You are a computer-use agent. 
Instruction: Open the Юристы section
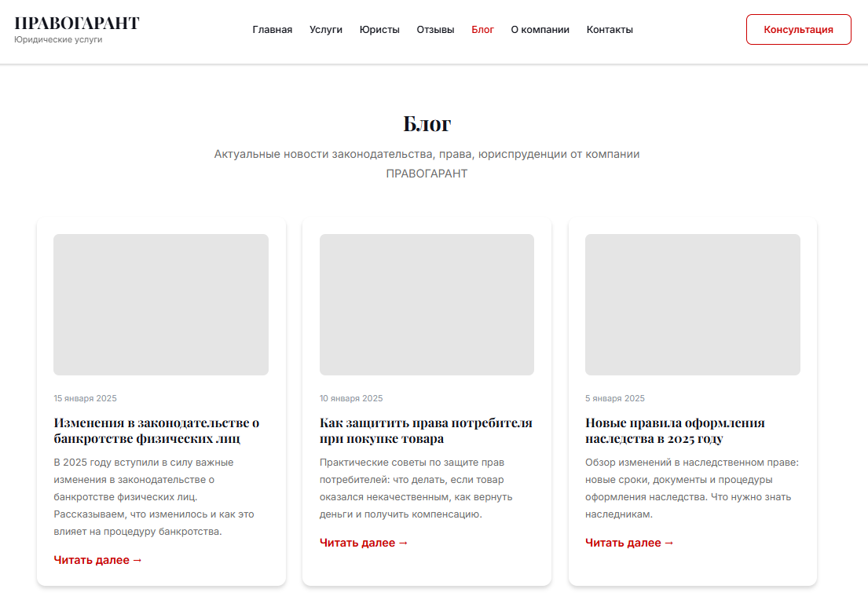(x=379, y=29)
